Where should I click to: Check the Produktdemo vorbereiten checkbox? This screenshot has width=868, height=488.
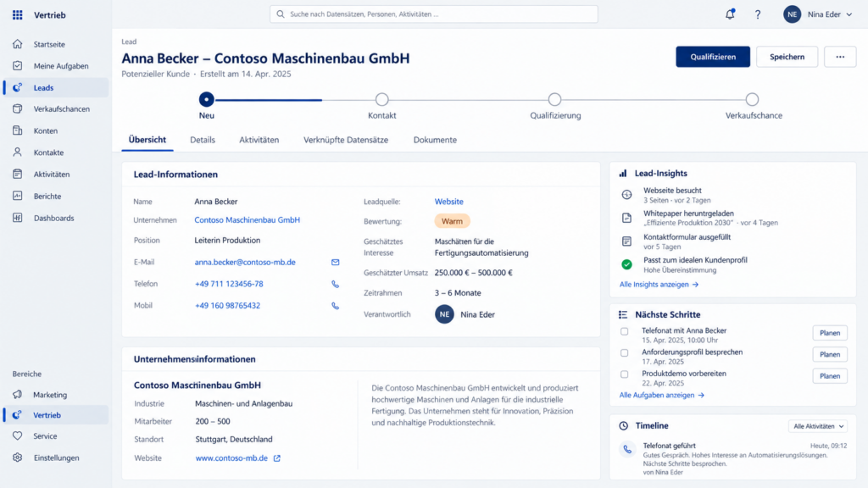pos(625,374)
